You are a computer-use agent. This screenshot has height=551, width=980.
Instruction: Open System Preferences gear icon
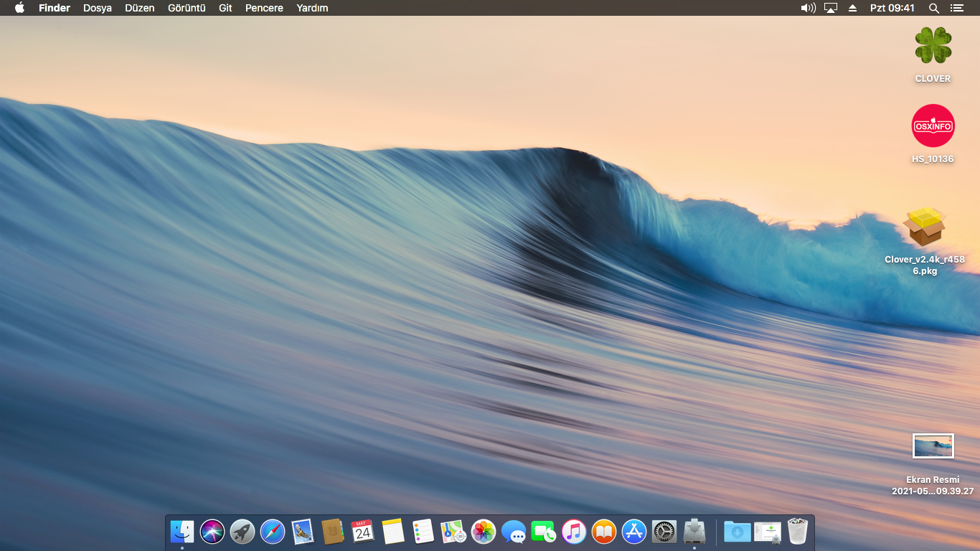(664, 532)
